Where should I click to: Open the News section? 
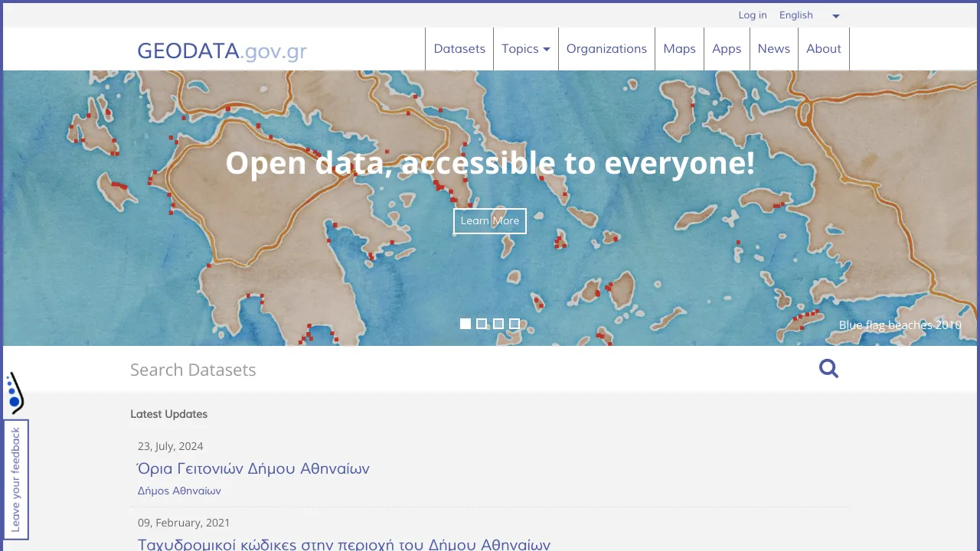pyautogui.click(x=773, y=49)
